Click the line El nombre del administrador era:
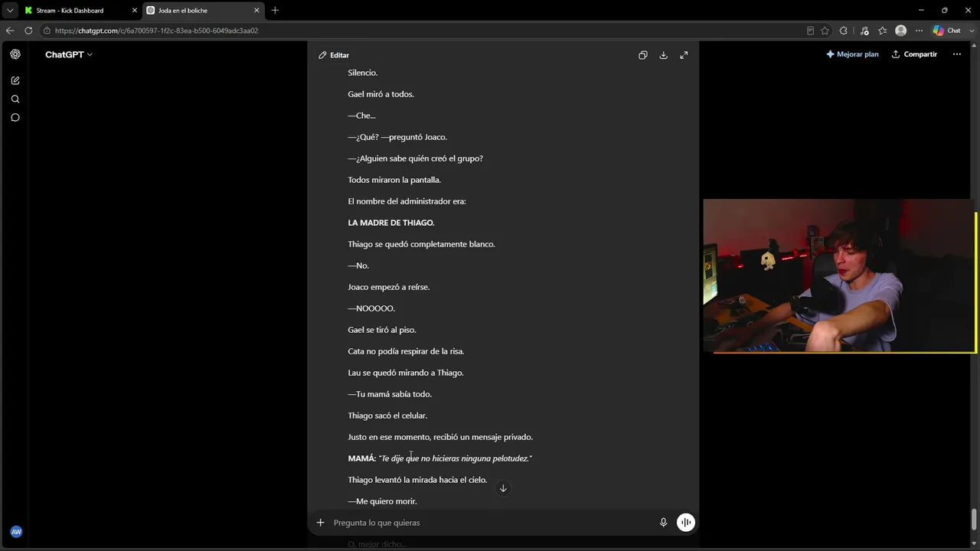980x551 pixels. tap(407, 201)
